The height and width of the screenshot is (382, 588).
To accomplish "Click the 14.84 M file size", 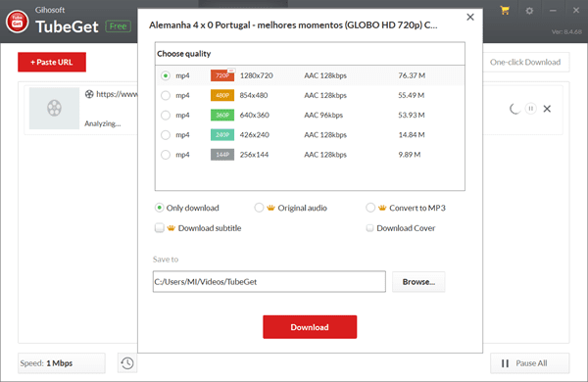I will [x=412, y=135].
